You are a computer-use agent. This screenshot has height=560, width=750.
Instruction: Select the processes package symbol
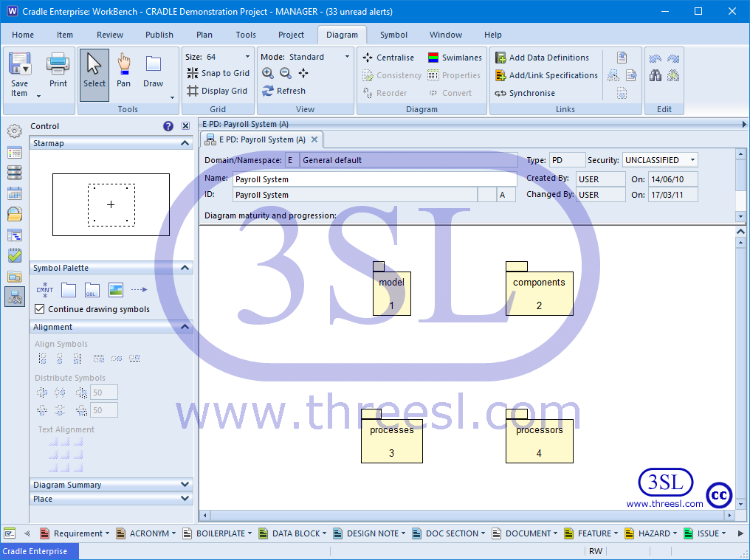(392, 436)
